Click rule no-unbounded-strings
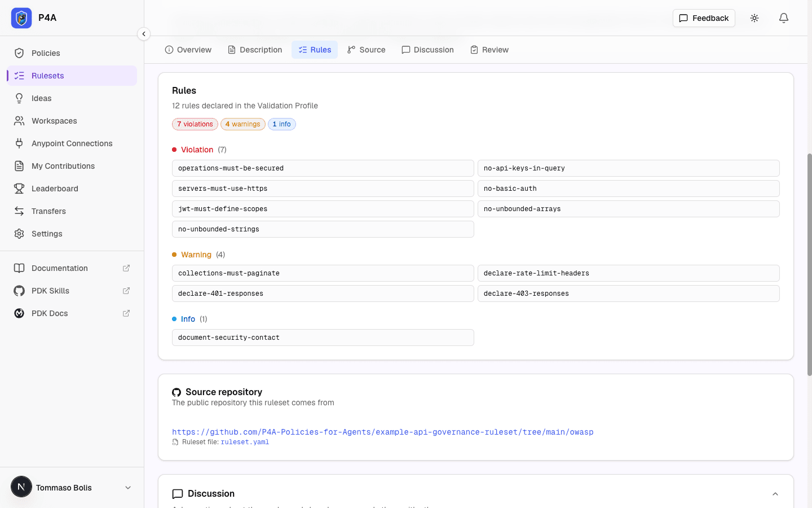This screenshot has height=508, width=812. (323, 229)
